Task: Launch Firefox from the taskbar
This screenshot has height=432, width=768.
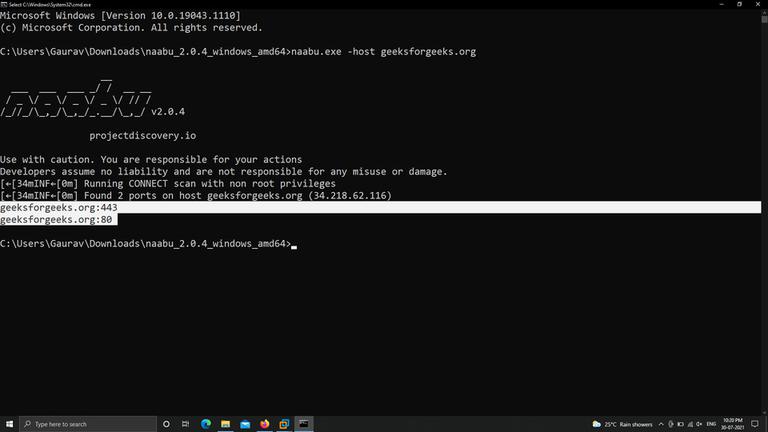Action: (x=264, y=424)
